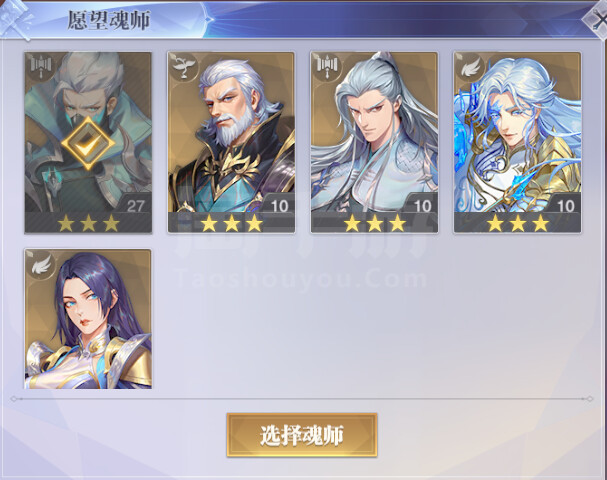The width and height of the screenshot is (607, 480).
Task: Select the purple-haired woman card
Action: (88, 319)
